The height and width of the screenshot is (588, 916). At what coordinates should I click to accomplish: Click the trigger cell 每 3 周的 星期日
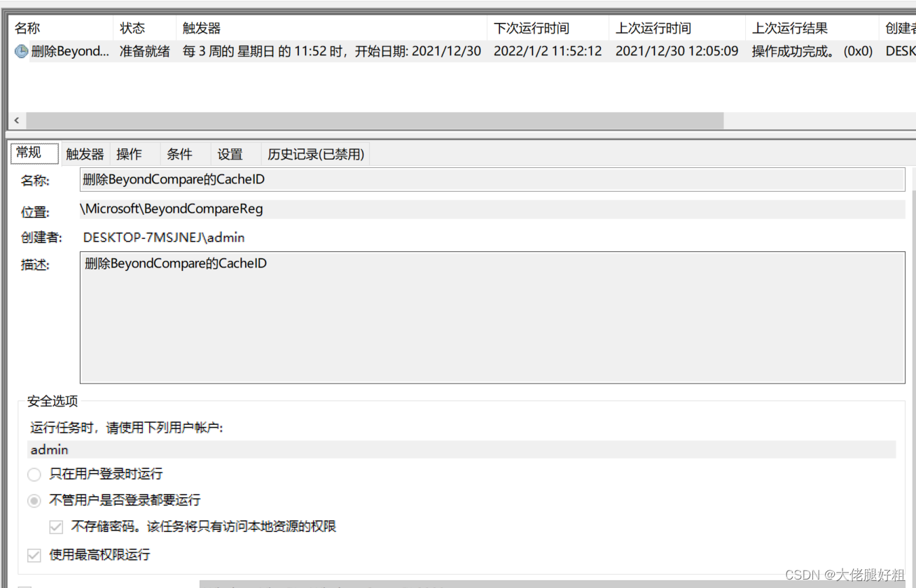pyautogui.click(x=332, y=51)
